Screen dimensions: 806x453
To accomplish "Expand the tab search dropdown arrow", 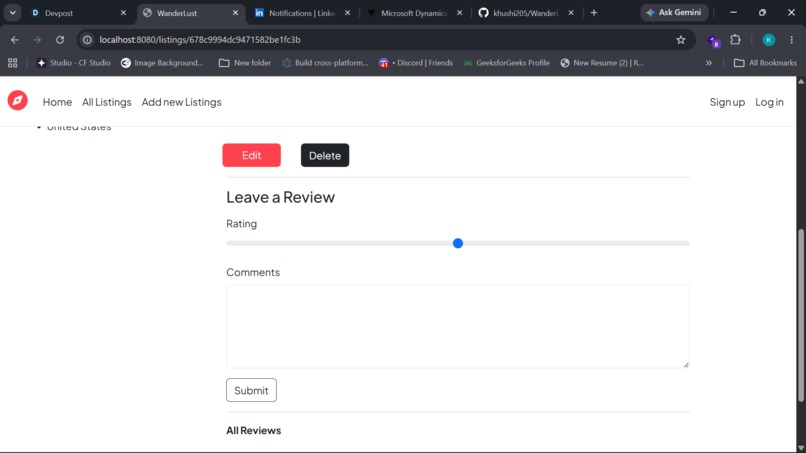I will 12,13.
